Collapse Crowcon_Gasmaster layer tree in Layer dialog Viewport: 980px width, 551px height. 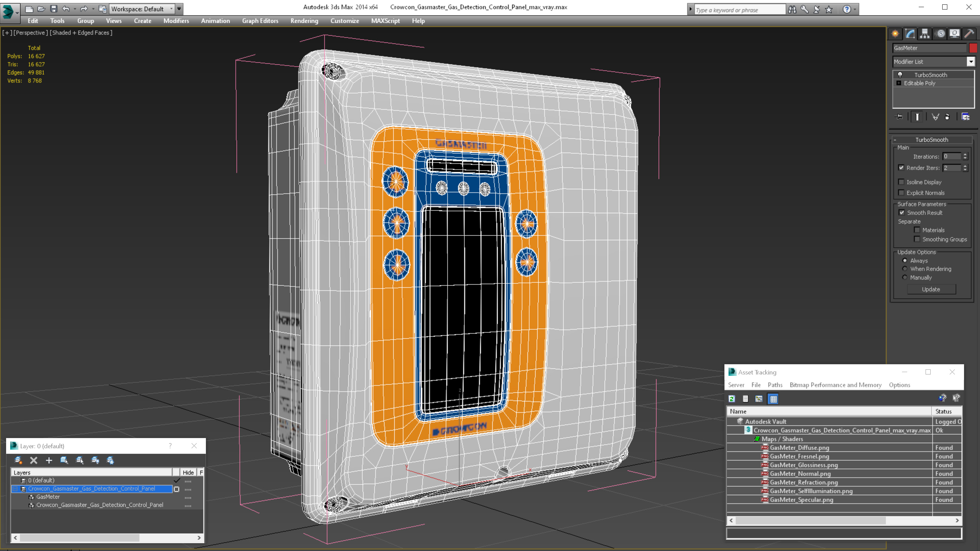(15, 489)
